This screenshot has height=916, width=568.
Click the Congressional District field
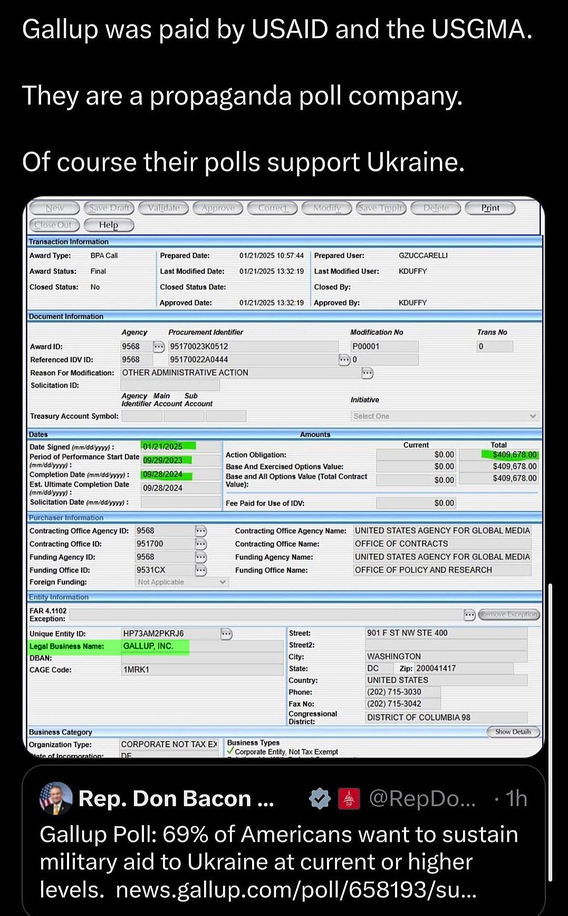pos(446,717)
